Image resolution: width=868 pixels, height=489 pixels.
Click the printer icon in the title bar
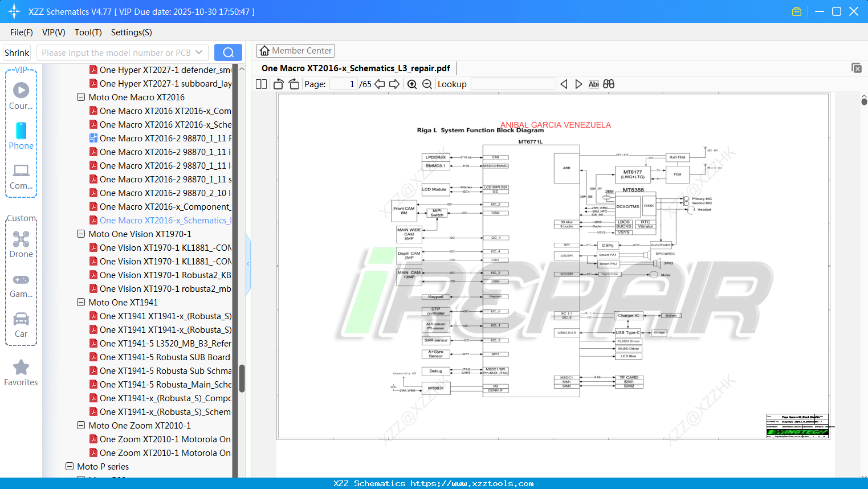coord(796,11)
